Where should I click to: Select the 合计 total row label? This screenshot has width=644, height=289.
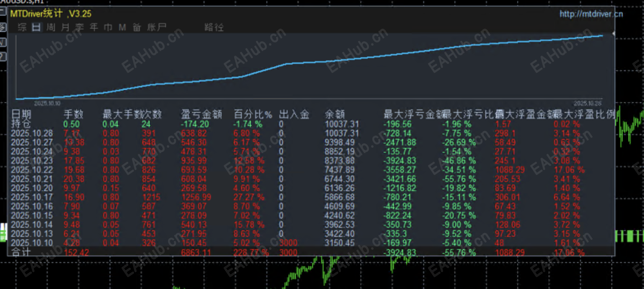20,252
